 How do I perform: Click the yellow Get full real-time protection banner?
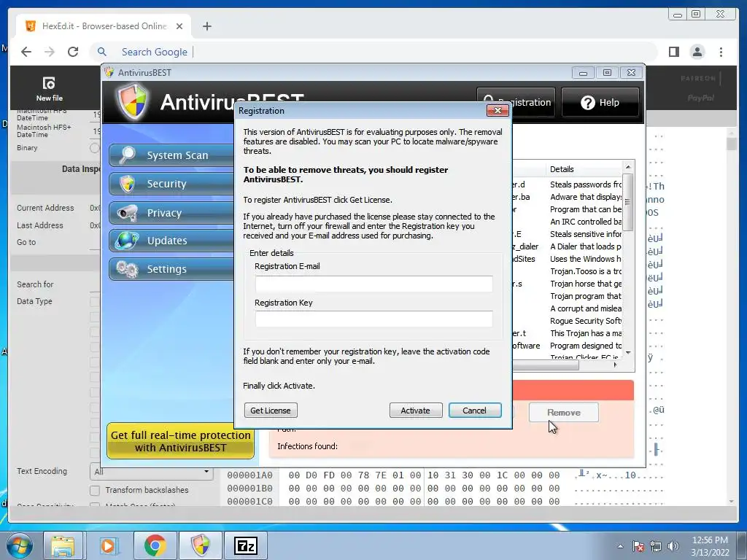point(181,441)
